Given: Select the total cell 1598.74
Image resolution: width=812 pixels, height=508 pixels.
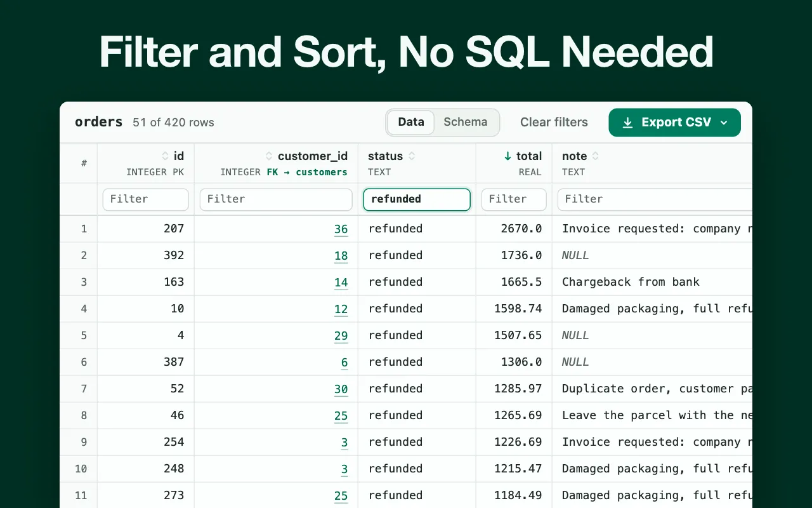Looking at the screenshot, I should click(x=514, y=309).
